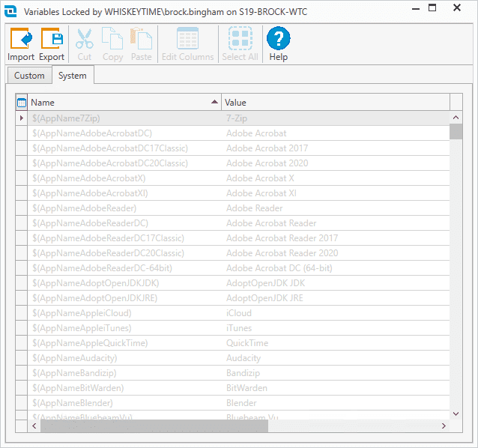Viewport: 478px width, 448px height.
Task: Click the current row indicator arrow for AppName7Zip
Action: tap(21, 118)
